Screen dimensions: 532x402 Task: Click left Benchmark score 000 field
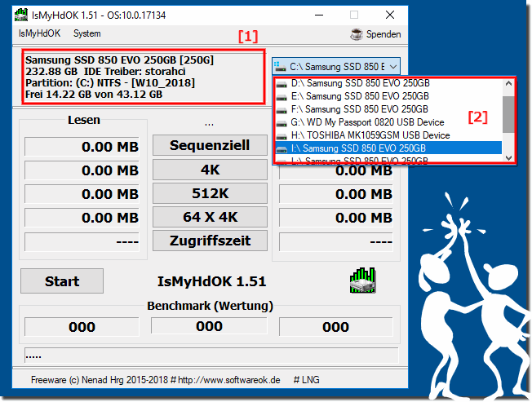point(82,327)
